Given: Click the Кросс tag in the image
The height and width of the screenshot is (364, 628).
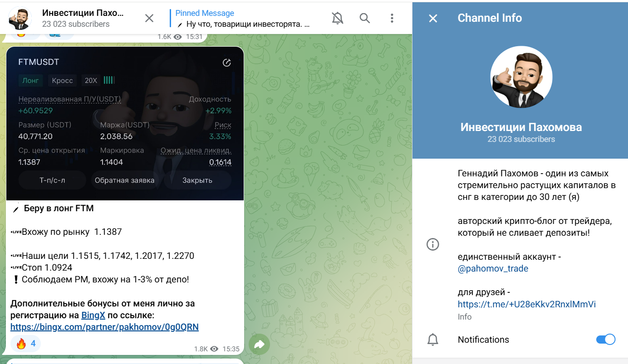Looking at the screenshot, I should 62,80.
